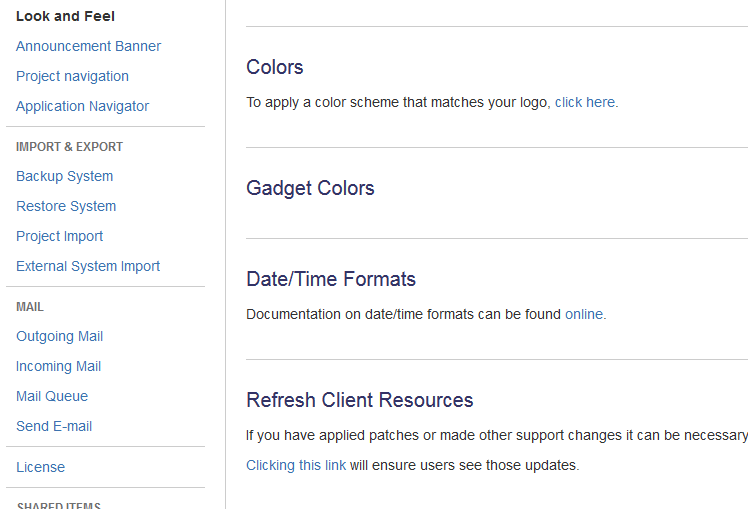
Task: Open Announcement Banner settings
Action: point(88,46)
